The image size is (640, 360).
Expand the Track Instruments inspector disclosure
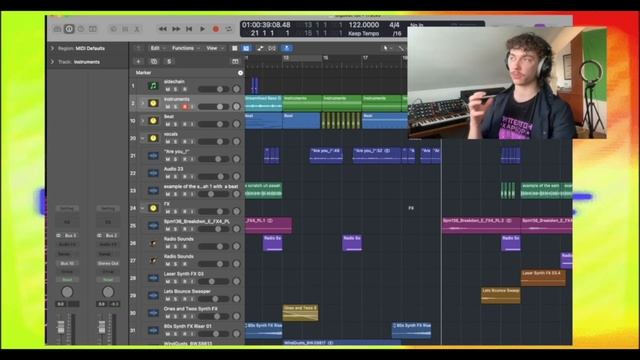(52, 62)
